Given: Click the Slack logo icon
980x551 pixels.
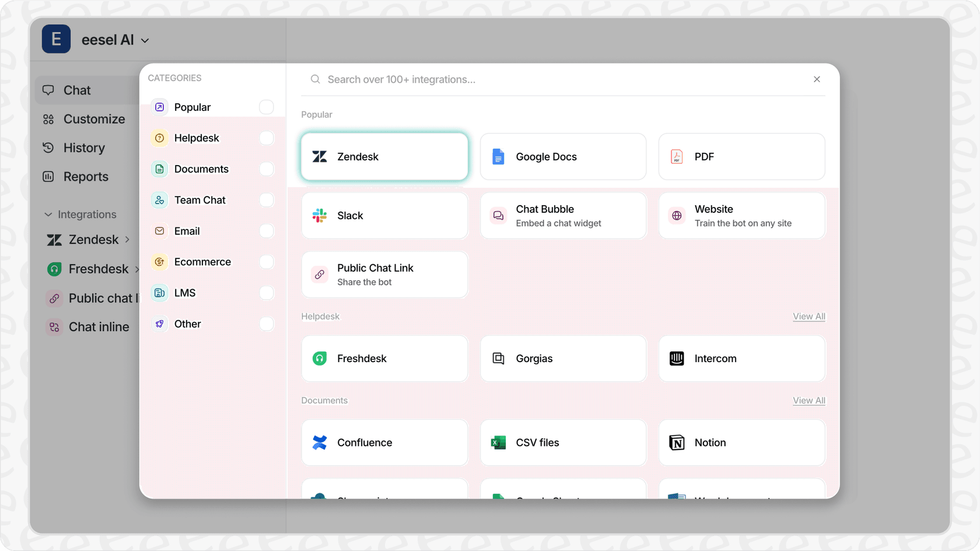Looking at the screenshot, I should click(320, 216).
